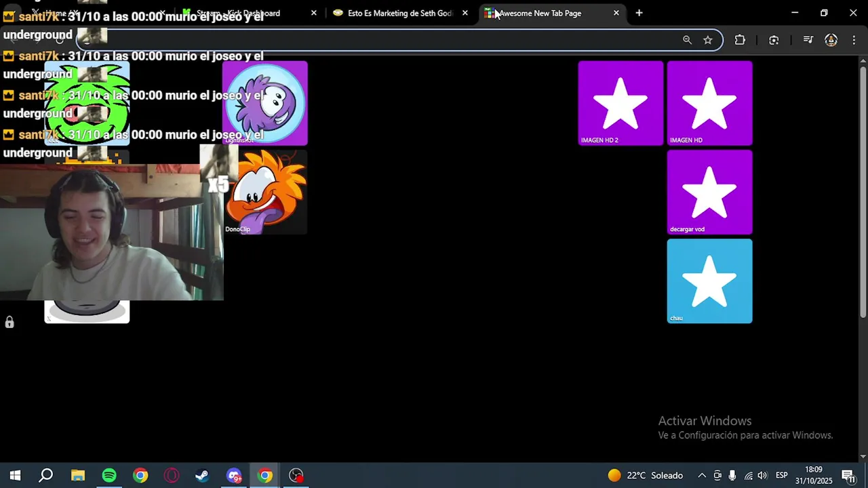Screen dimensions: 868x488
Task: Open the active Chrome window in taskbar
Action: (265, 475)
